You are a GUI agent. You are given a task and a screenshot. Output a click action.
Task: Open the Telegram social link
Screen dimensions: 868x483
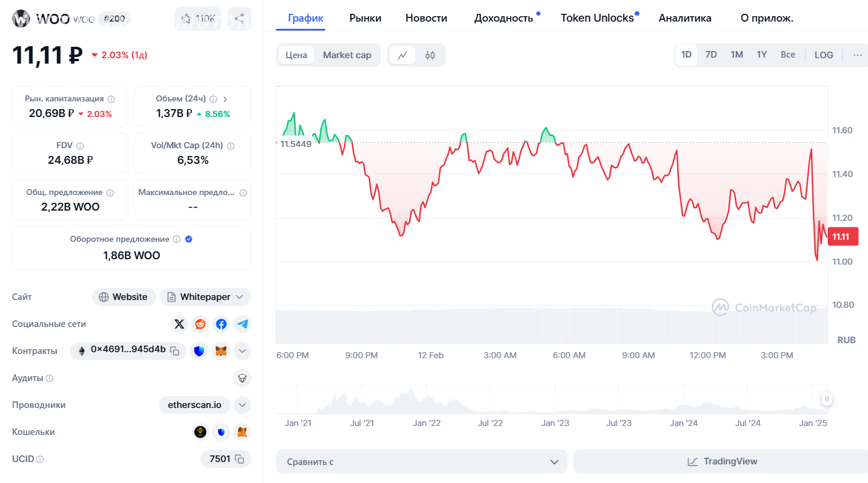point(242,324)
